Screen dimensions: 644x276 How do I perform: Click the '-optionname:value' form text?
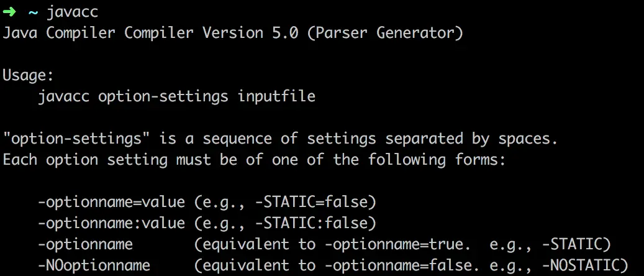[111, 223]
